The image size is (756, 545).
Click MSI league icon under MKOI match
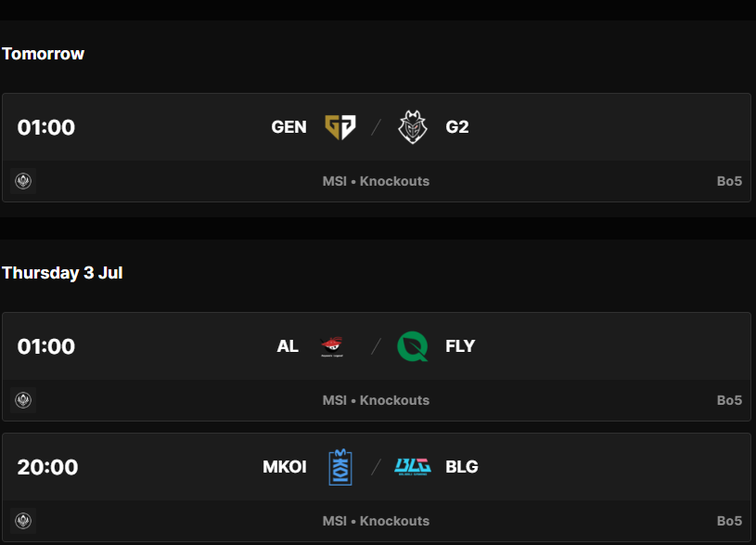[23, 521]
